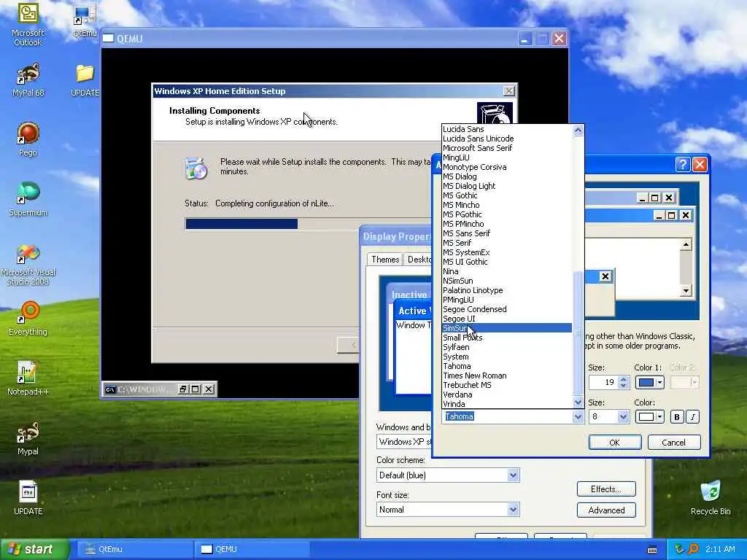This screenshot has height=560, width=747.
Task: Restore minimized C:\WINDOWS console window
Action: tap(182, 389)
